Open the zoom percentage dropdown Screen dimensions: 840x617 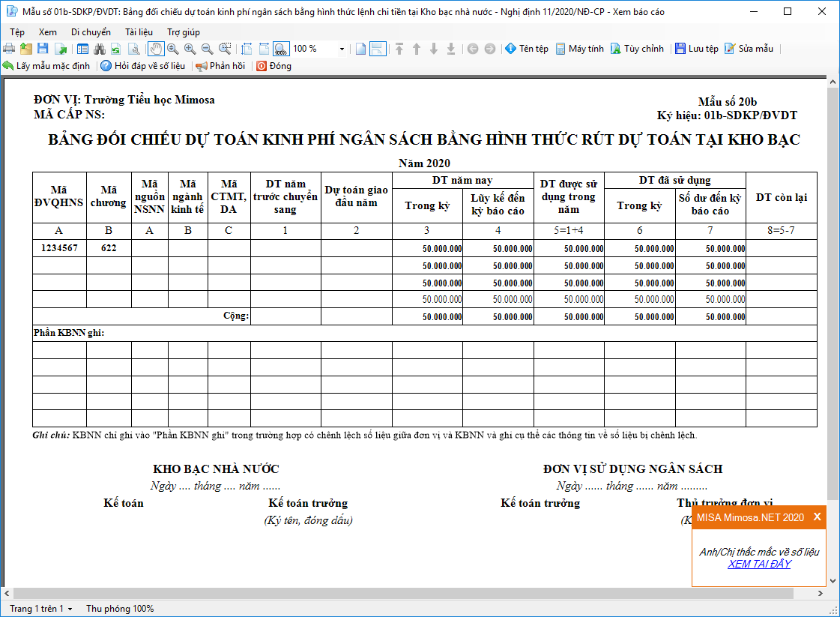[x=342, y=49]
